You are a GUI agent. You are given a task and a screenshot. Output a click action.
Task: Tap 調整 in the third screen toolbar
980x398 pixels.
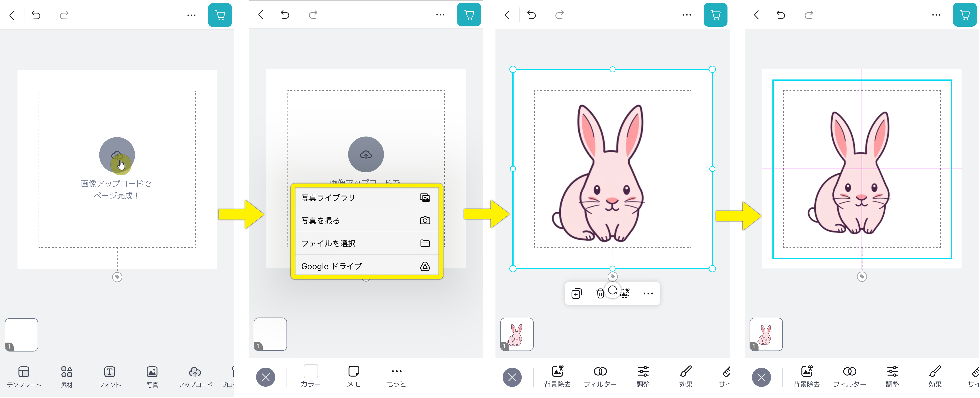pyautogui.click(x=643, y=376)
